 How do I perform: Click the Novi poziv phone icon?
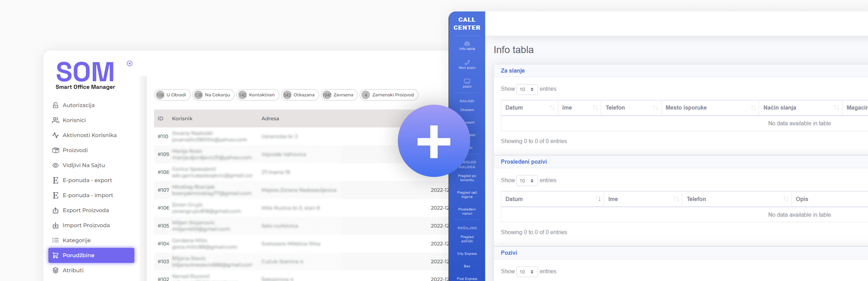pos(467,62)
